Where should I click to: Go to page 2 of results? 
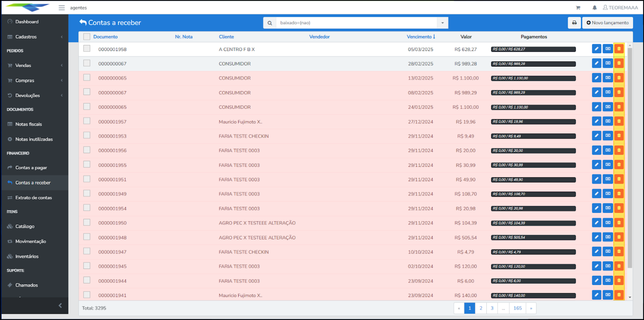481,308
